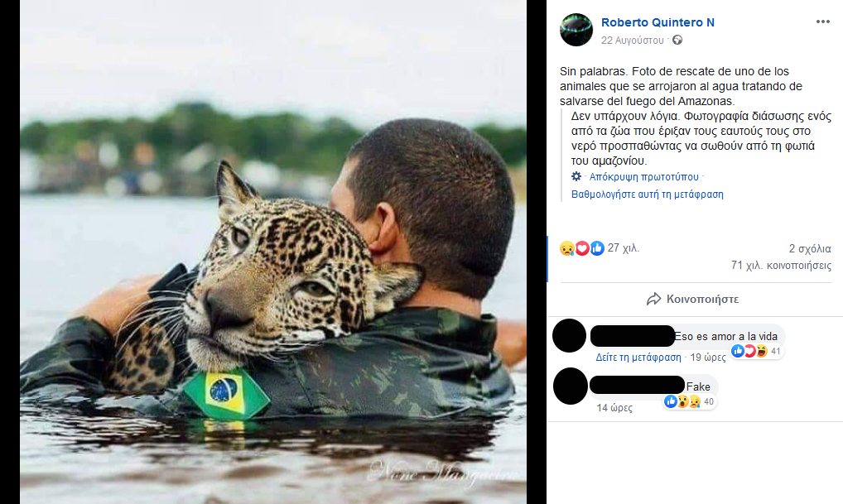Screen dimensions: 843x504
Task: Expand the '2 σχόλια' comments list
Action: 810,248
